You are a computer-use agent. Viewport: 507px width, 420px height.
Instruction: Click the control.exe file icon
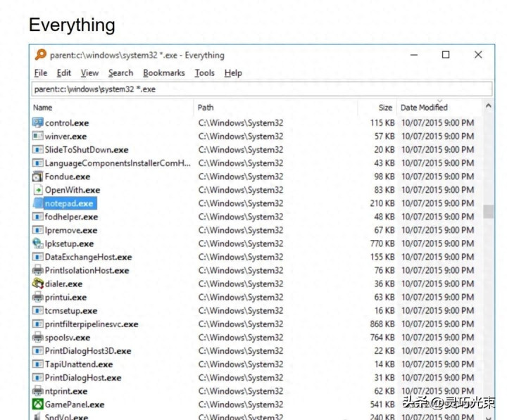coord(38,122)
